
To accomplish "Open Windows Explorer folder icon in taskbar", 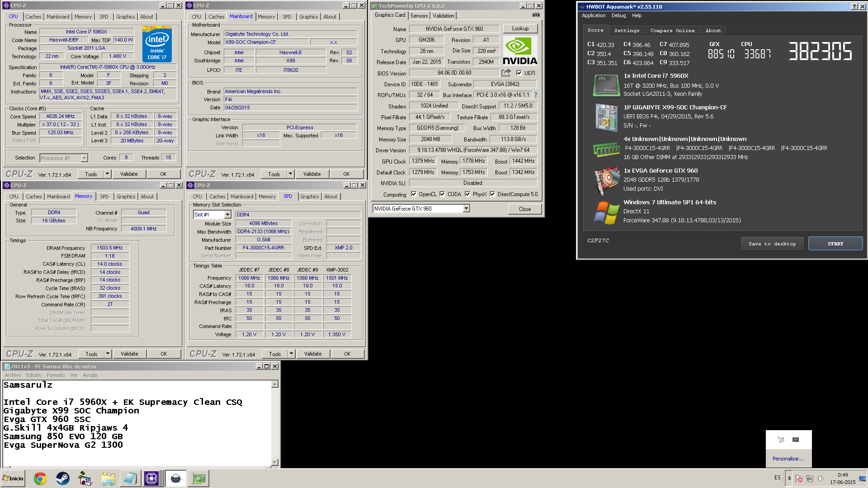I will [x=108, y=479].
